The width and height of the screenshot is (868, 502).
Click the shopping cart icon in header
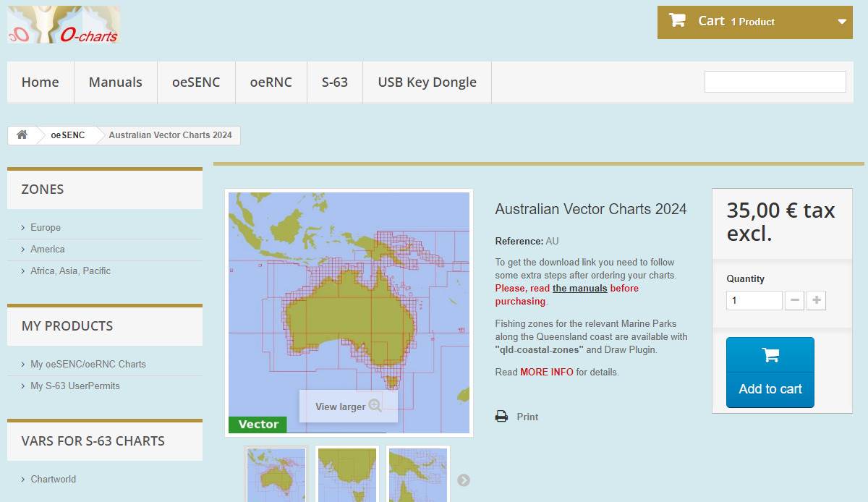click(x=677, y=21)
